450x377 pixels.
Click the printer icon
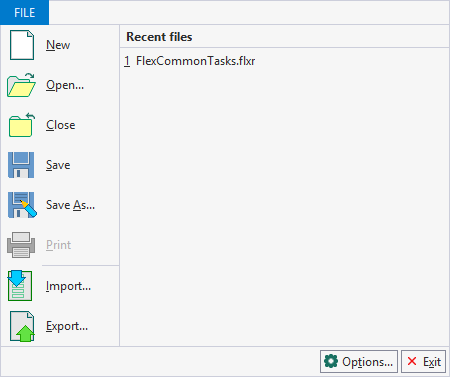[x=21, y=245]
